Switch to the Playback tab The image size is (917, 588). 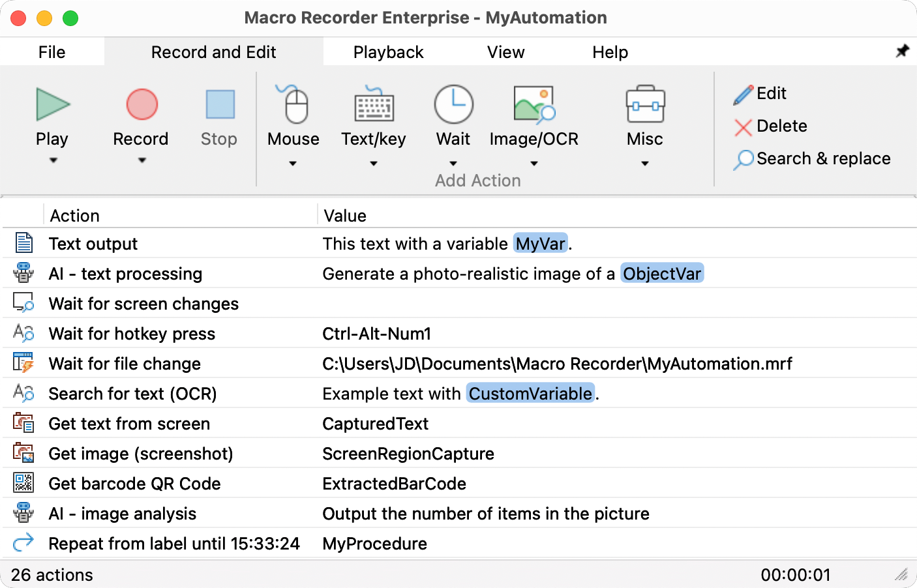click(x=388, y=52)
